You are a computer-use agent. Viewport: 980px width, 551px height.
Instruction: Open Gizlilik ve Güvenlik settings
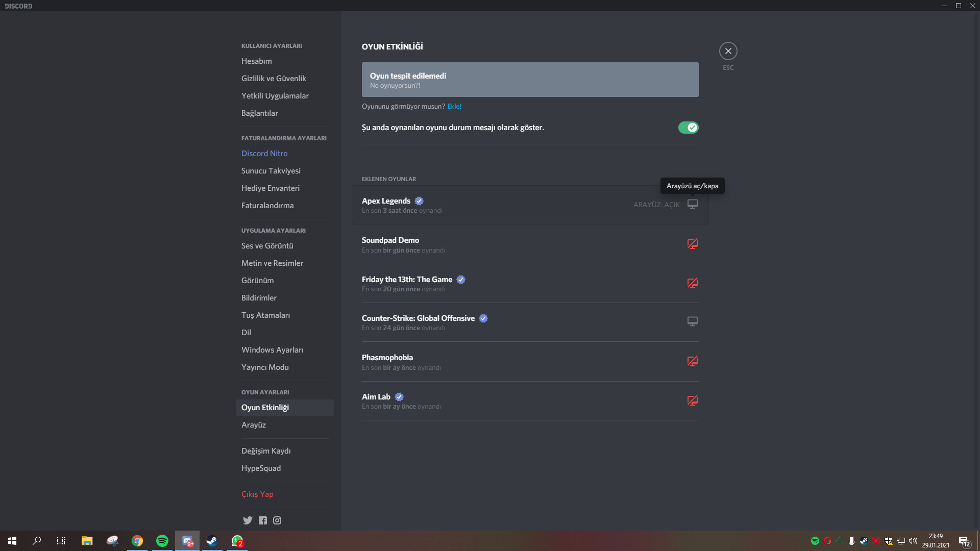285,79
